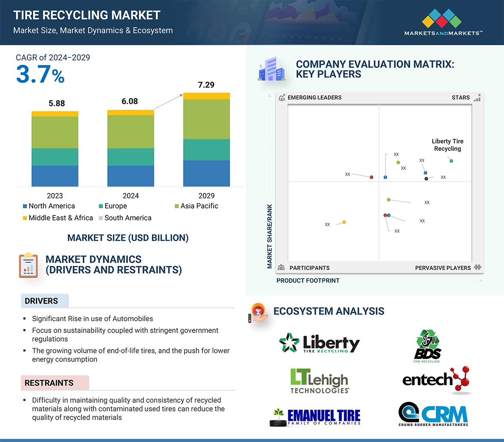Click the North America legend swatch
The image size is (504, 442).
click(25, 206)
